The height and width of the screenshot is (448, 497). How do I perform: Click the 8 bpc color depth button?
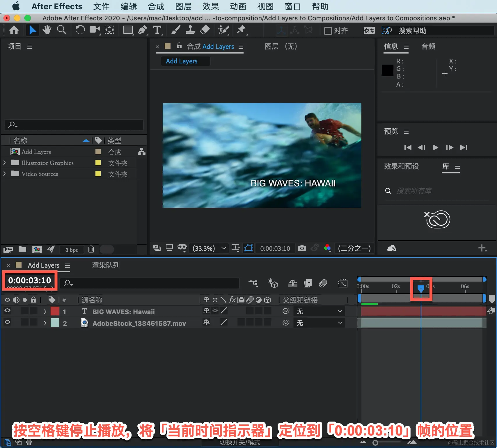pos(72,250)
